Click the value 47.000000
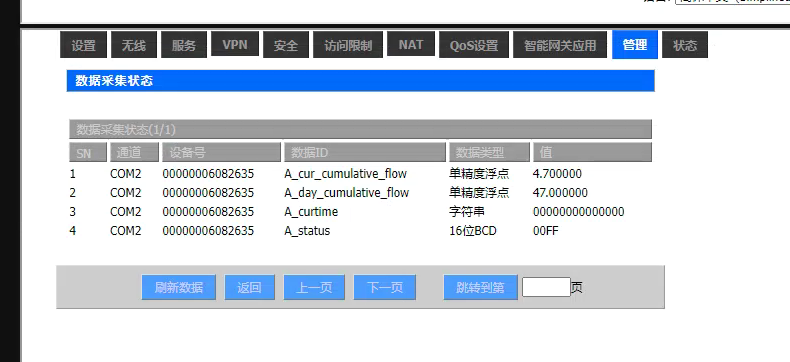The image size is (790, 362). [x=560, y=193]
